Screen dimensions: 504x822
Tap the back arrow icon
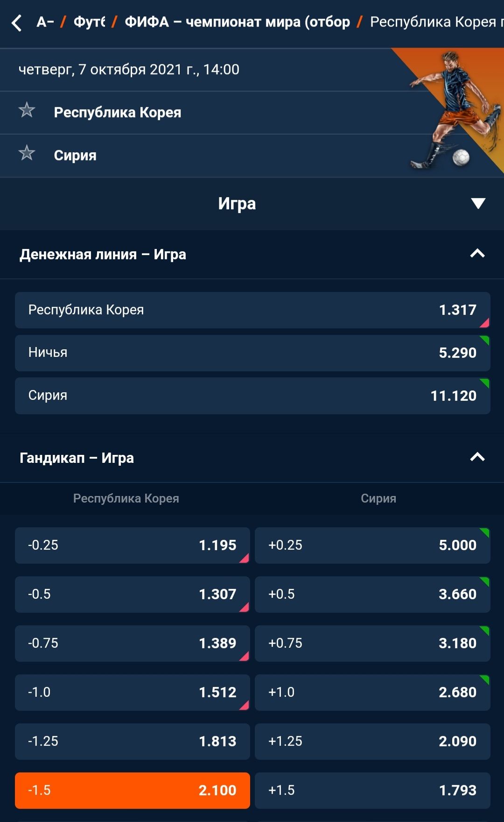(17, 22)
